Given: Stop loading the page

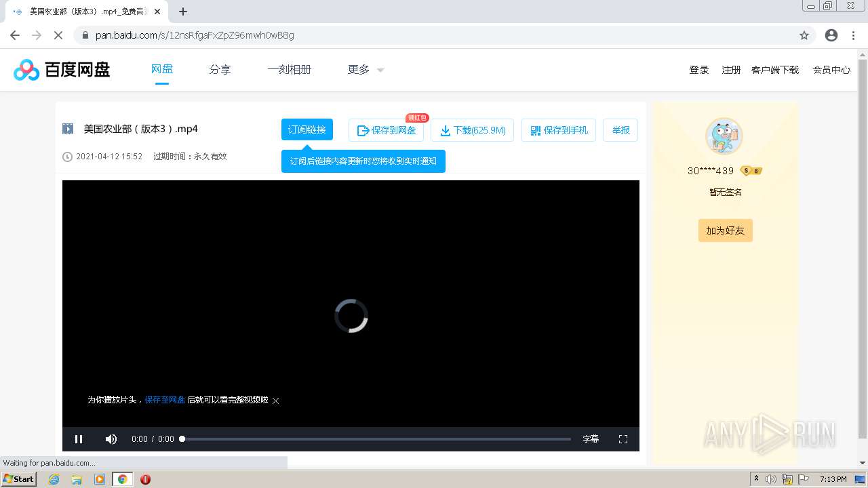Looking at the screenshot, I should (x=58, y=35).
